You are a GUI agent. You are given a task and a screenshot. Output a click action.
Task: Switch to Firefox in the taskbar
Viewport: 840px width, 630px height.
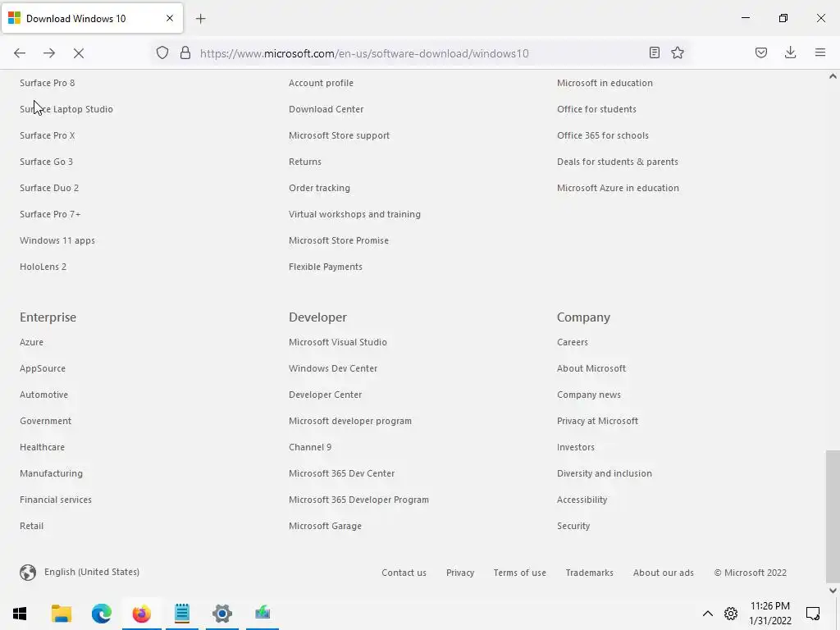click(141, 614)
